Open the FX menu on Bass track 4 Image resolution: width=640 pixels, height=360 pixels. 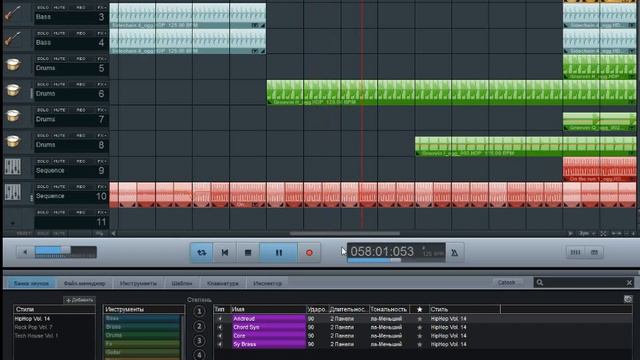click(102, 33)
